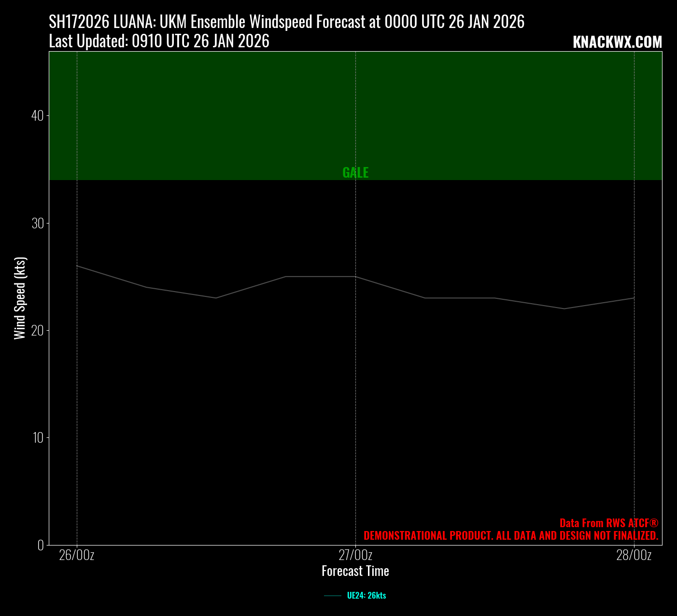Screen dimensions: 677x616
Task: Click the 30 knot y-axis label
Action: tap(38, 224)
